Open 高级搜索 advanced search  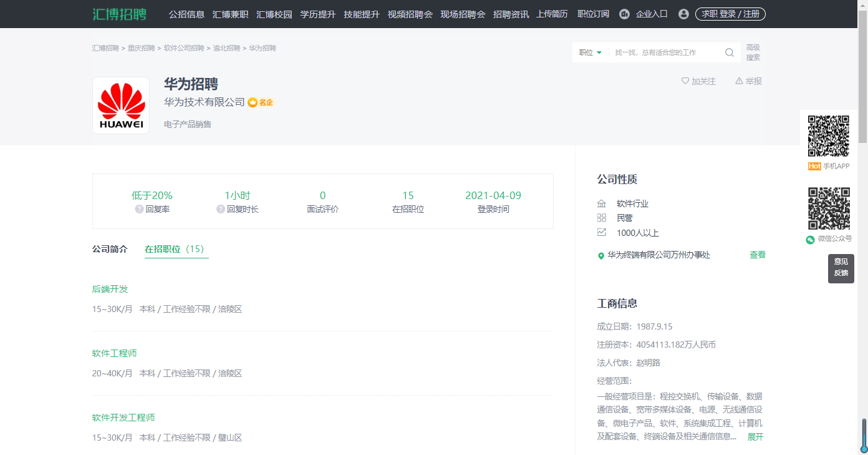click(753, 52)
